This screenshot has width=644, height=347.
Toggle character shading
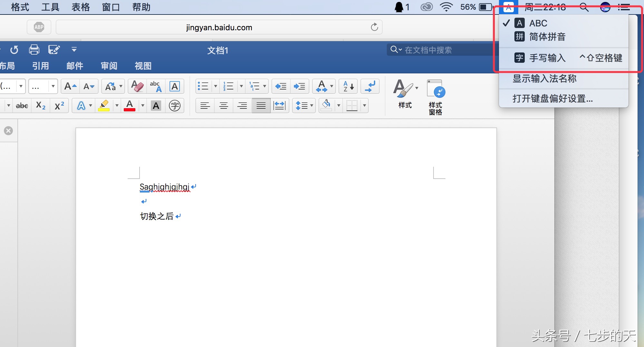click(156, 106)
